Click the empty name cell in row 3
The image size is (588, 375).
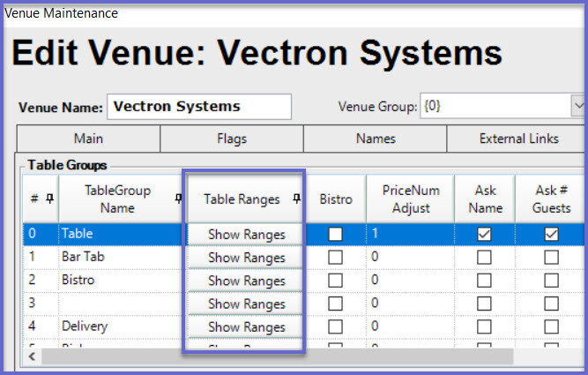click(121, 304)
